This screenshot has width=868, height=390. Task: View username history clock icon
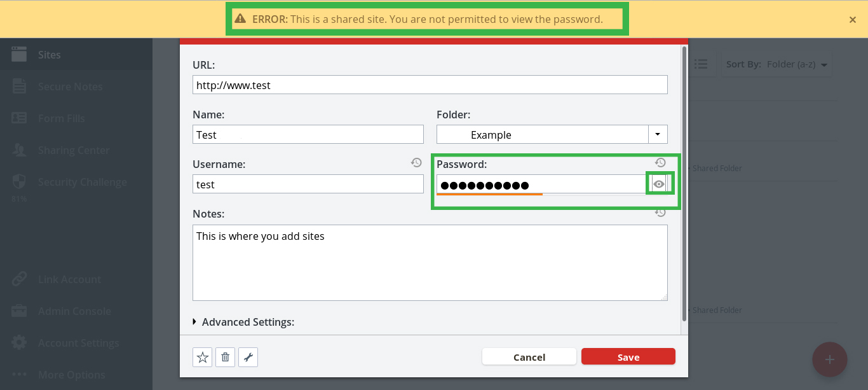(416, 163)
